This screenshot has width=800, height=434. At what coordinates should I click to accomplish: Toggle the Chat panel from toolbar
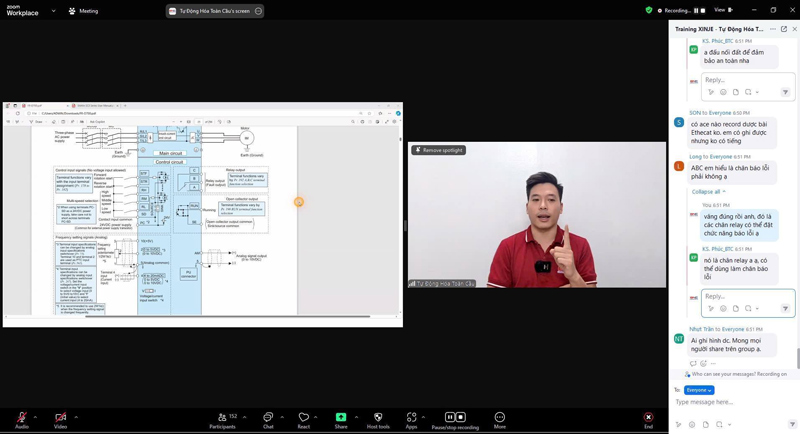tap(268, 417)
